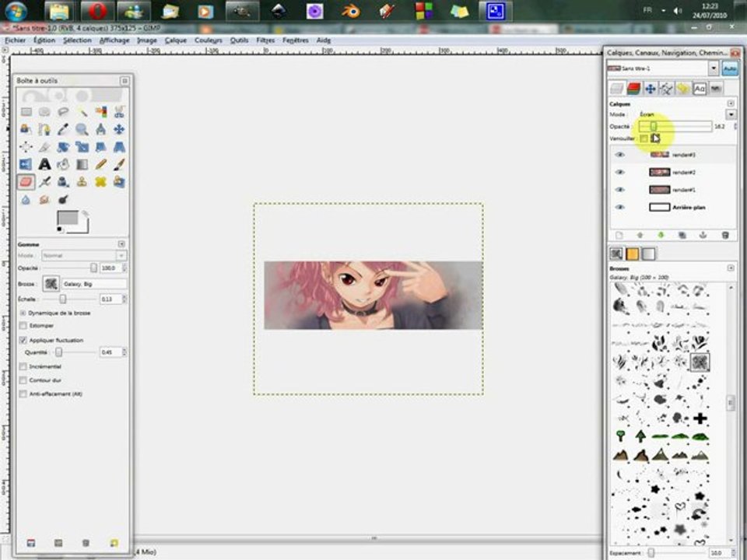Open the Couleurs menu
This screenshot has width=747, height=560.
click(x=209, y=40)
